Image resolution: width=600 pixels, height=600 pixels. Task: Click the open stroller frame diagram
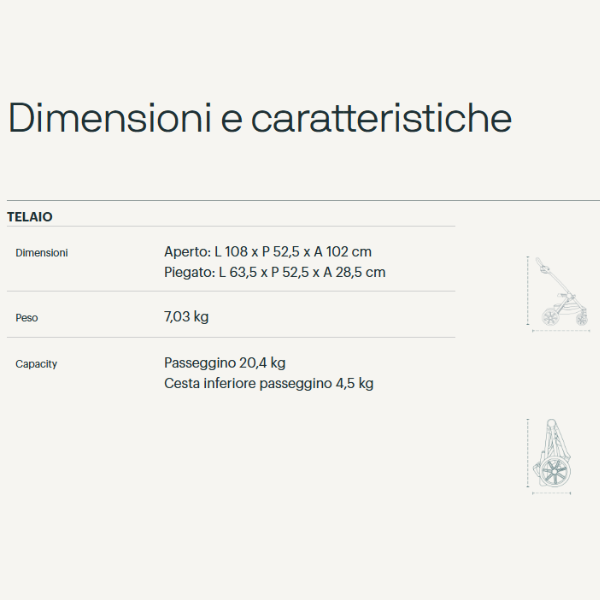click(x=561, y=292)
